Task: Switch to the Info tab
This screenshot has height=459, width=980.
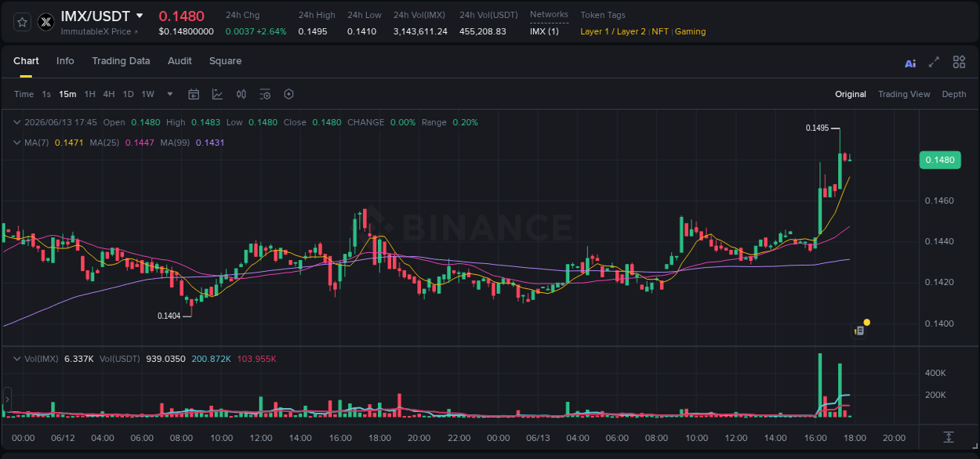Action: pyautogui.click(x=65, y=61)
